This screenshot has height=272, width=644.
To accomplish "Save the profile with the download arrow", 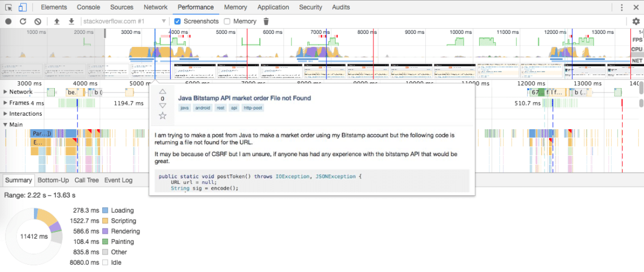I will (71, 21).
